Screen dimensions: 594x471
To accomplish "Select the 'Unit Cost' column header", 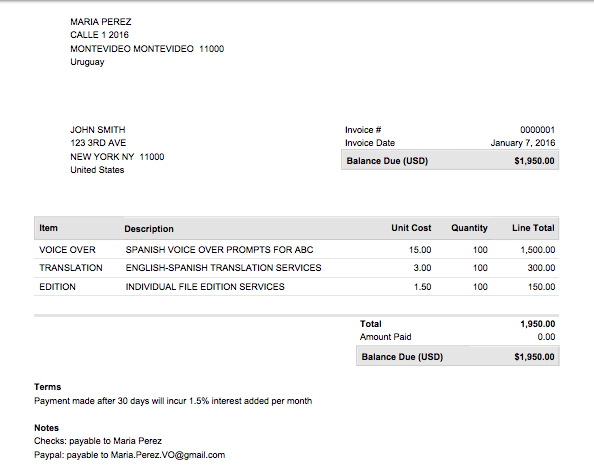I will [x=411, y=228].
